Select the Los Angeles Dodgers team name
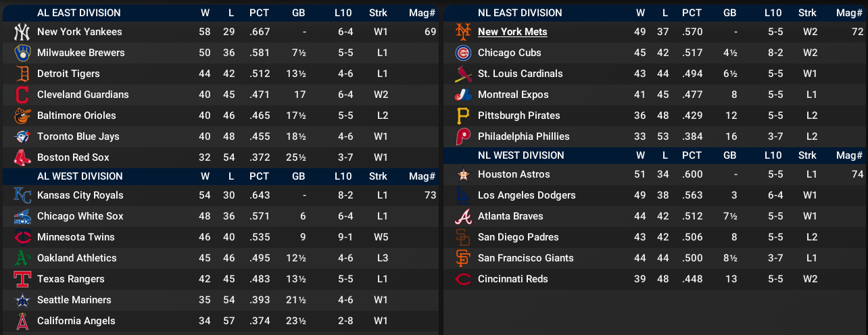Viewport: 868px width, 335px height. click(527, 195)
